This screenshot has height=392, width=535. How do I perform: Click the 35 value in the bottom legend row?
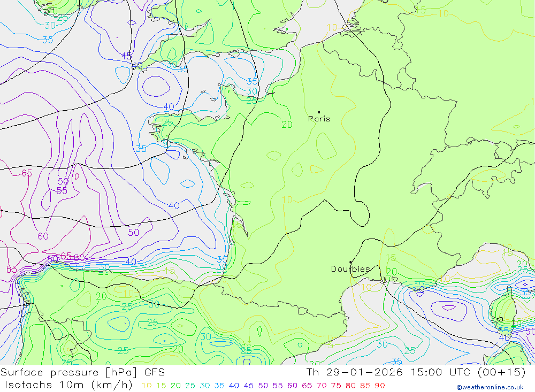pos(219,386)
